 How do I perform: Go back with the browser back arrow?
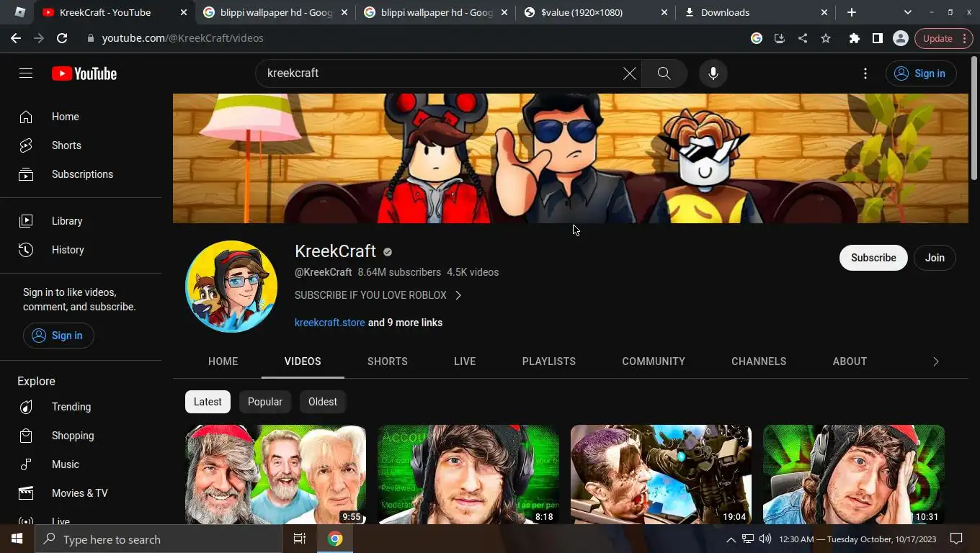pos(16,38)
